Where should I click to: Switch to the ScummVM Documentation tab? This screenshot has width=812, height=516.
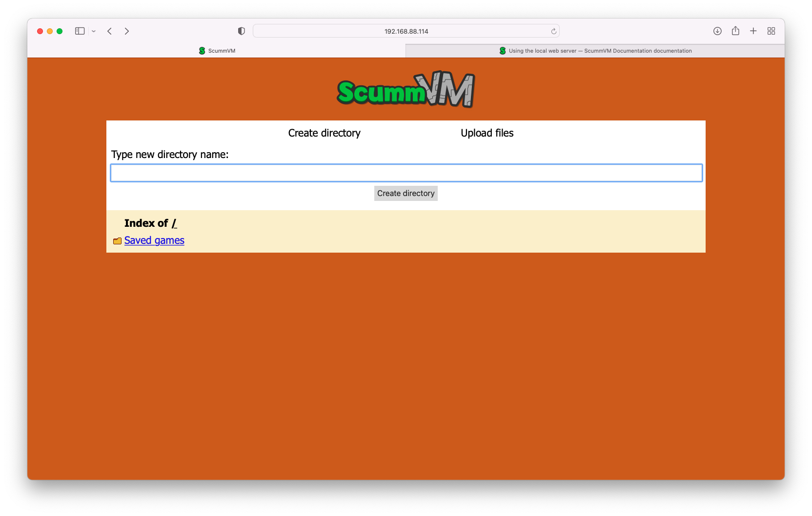click(x=595, y=51)
